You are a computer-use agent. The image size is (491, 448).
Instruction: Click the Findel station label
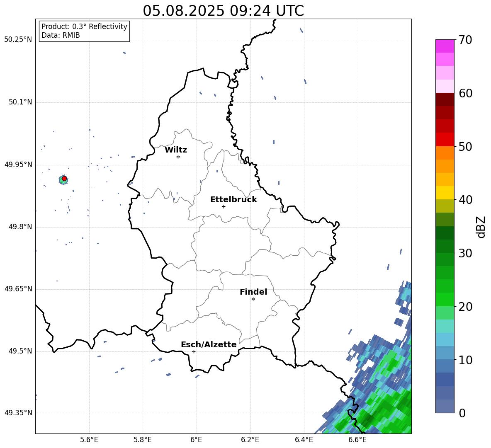click(x=253, y=292)
